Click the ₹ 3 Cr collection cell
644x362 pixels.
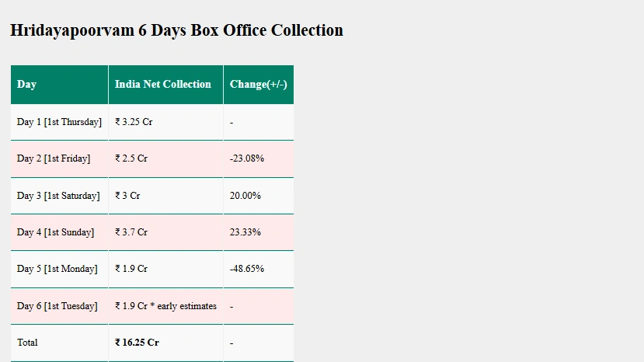(127, 196)
